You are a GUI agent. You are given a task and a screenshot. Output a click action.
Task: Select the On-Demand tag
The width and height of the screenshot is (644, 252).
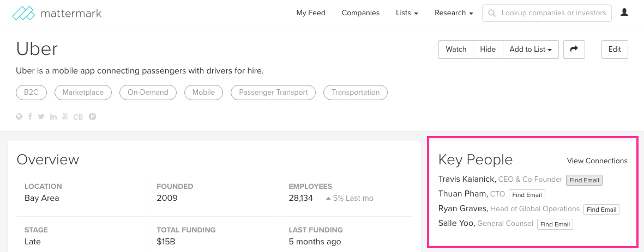(x=148, y=92)
